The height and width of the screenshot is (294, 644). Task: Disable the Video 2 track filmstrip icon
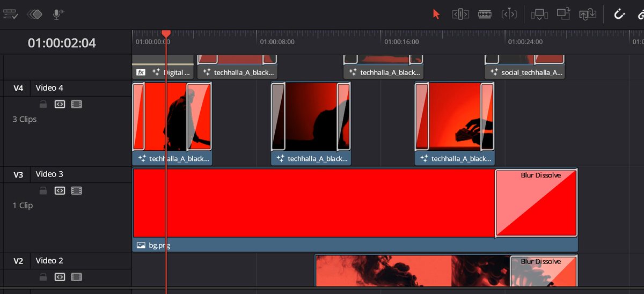point(76,277)
